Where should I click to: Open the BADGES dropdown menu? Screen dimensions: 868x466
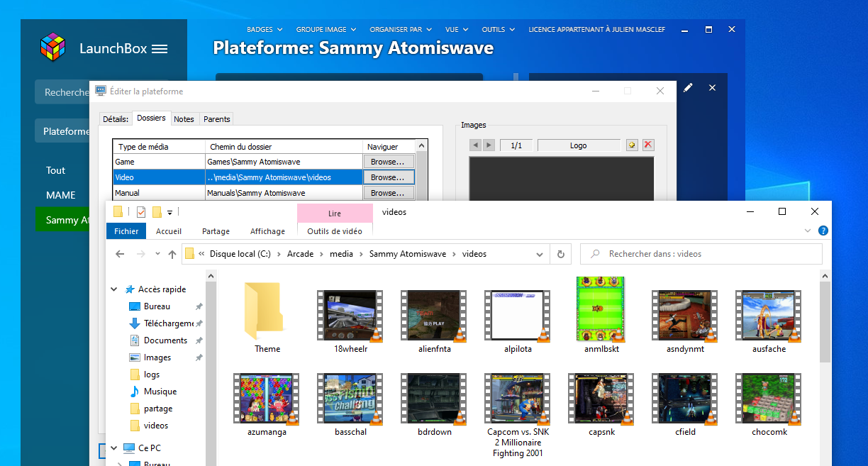[265, 30]
